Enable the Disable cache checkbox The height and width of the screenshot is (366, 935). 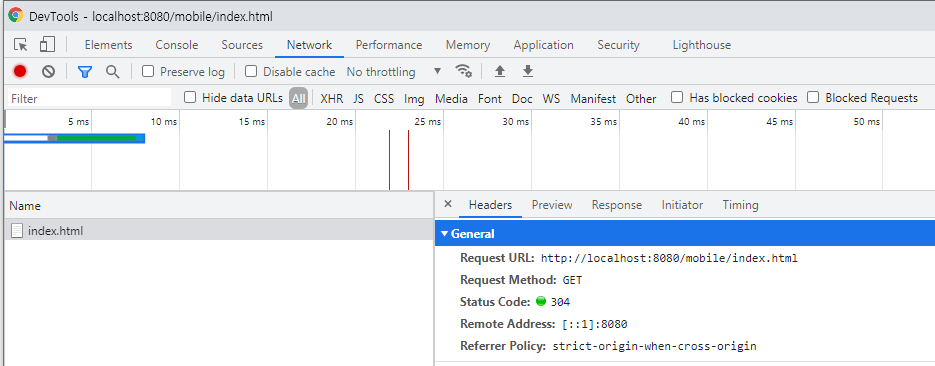[251, 72]
